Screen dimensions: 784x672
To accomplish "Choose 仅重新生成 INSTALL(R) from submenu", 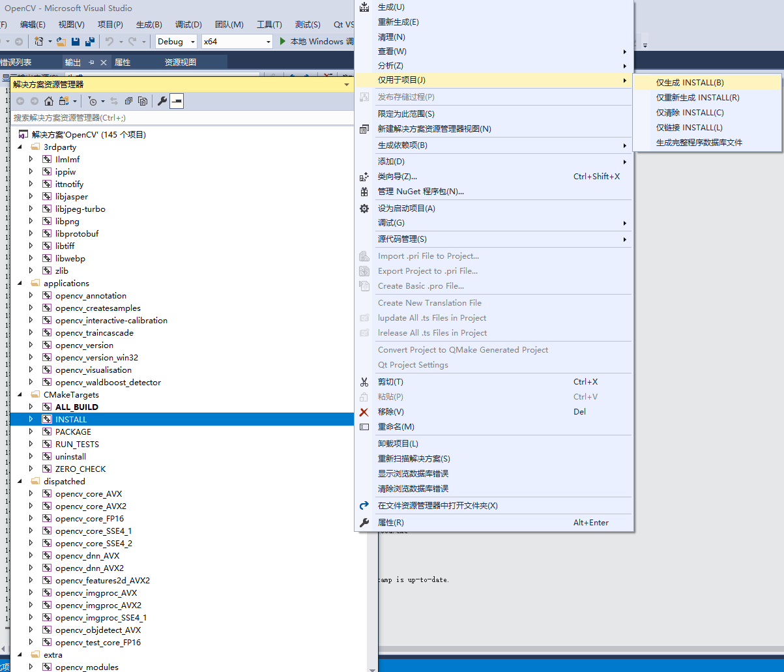I will coord(706,98).
